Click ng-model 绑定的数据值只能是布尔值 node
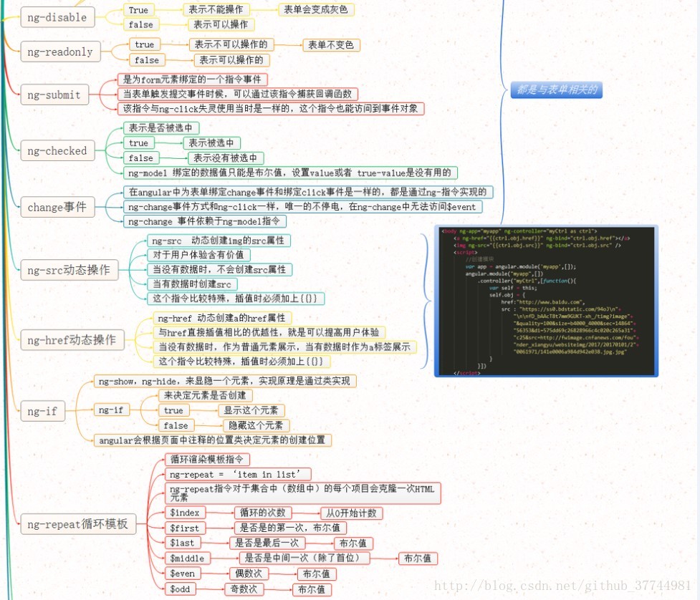The height and width of the screenshot is (600, 700). tap(290, 173)
